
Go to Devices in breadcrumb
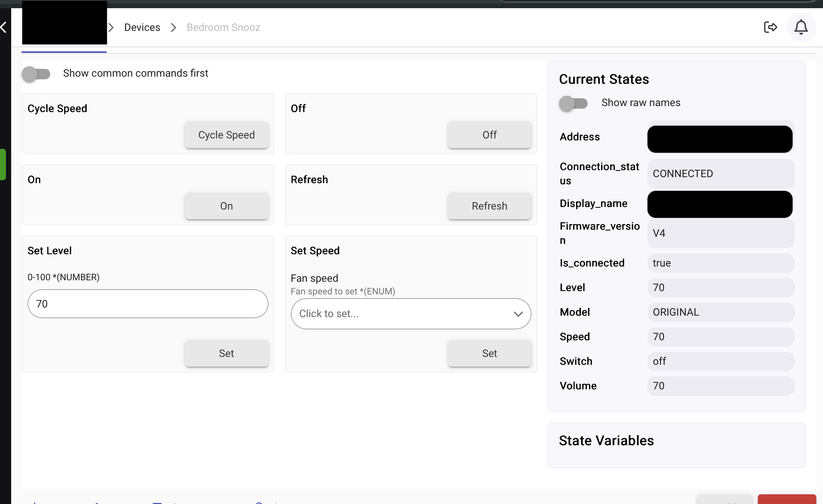(142, 28)
